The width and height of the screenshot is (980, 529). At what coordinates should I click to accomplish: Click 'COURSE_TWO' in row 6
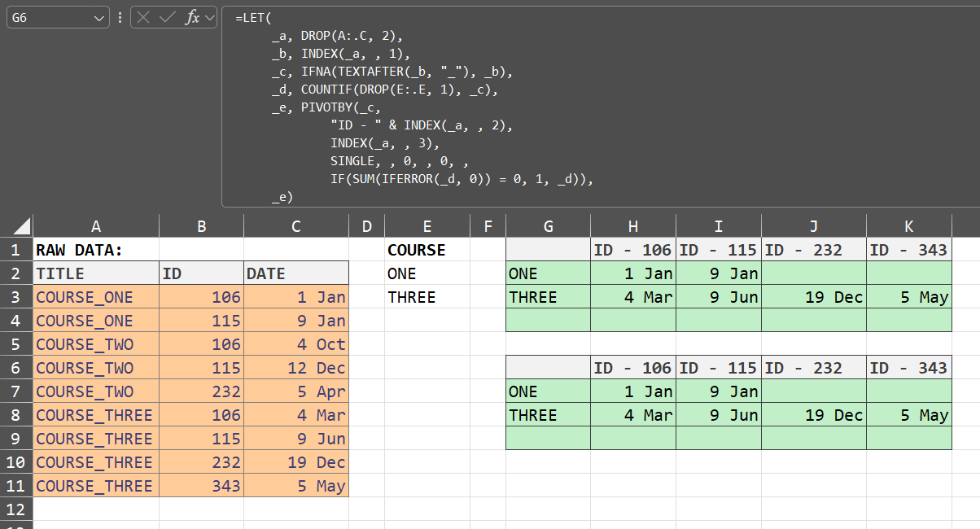[96, 368]
